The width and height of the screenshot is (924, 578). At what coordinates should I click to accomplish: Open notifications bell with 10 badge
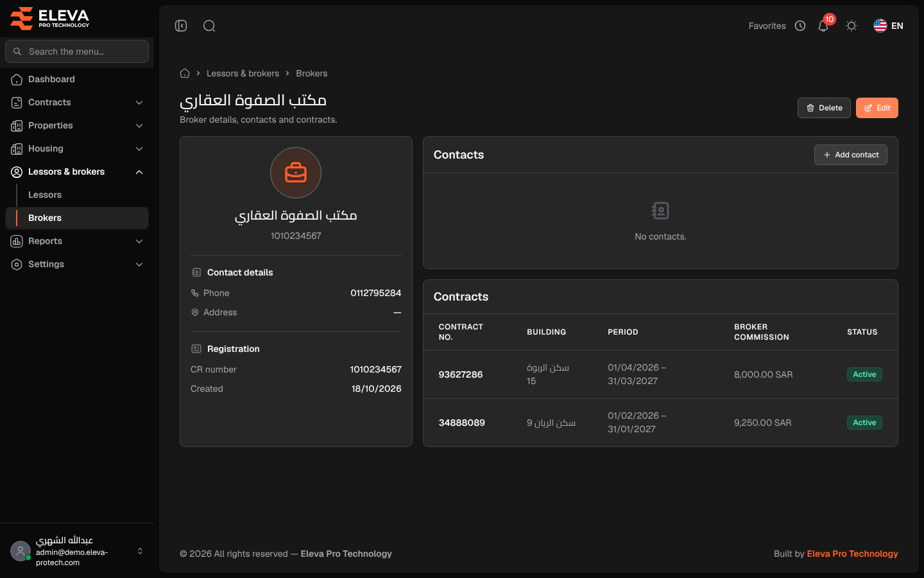(823, 26)
